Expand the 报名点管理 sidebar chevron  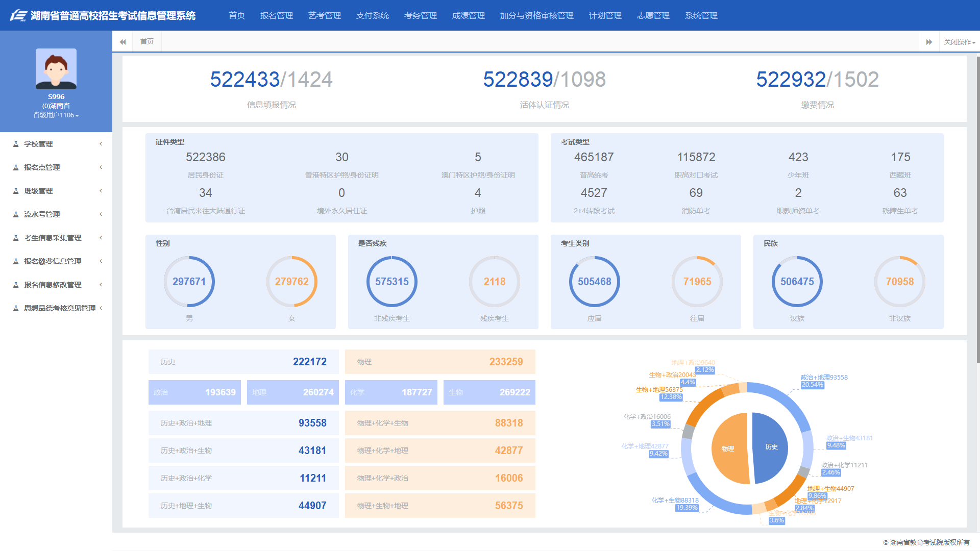101,167
